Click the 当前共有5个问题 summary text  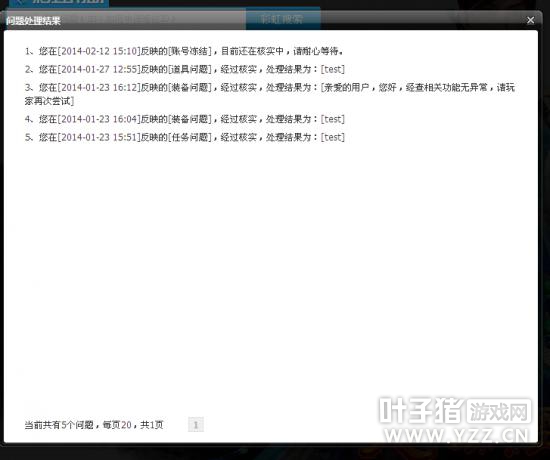coord(59,425)
